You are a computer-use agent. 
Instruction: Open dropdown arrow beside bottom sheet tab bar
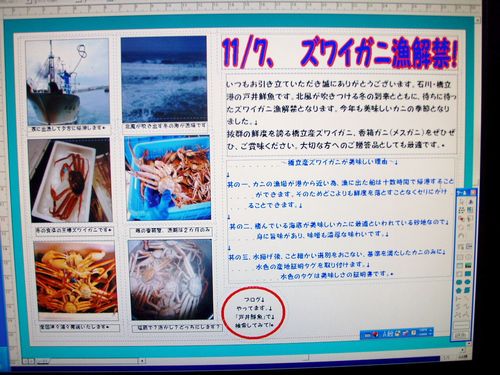click(x=142, y=361)
